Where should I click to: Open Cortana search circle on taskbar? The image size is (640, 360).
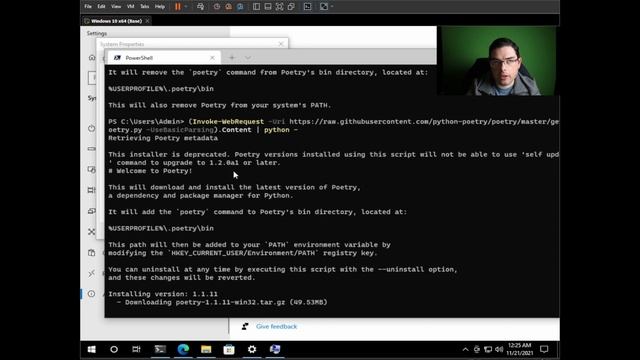(x=114, y=349)
